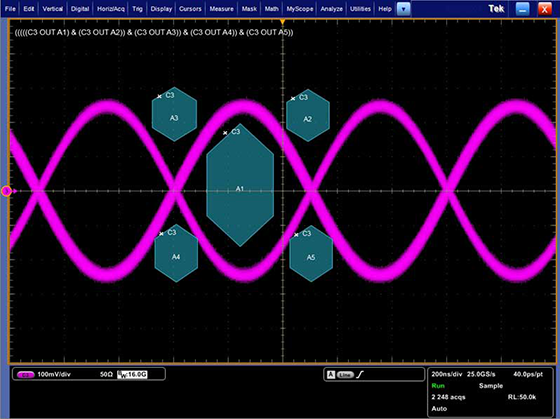Click the 200ns/div horizontal scale readout

[x=446, y=374]
